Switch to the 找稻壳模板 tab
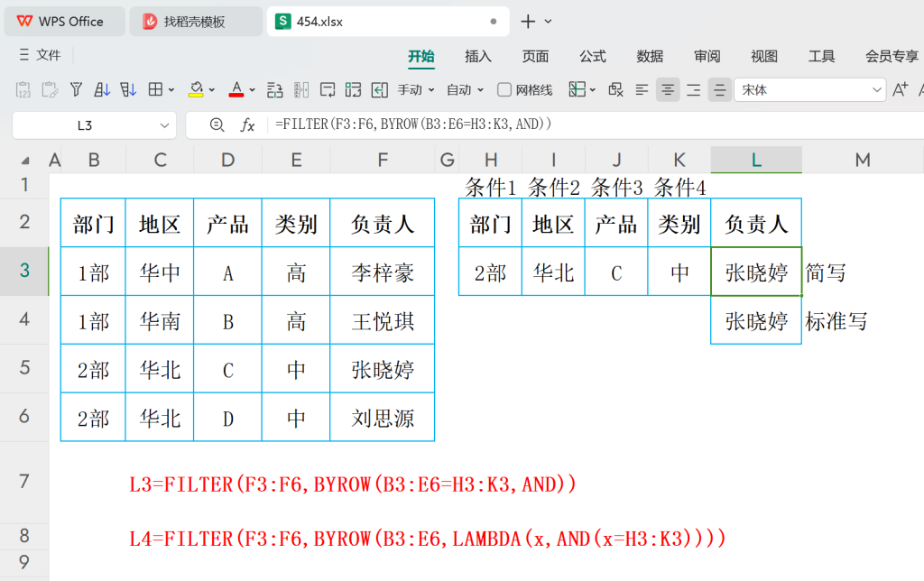 click(x=195, y=22)
